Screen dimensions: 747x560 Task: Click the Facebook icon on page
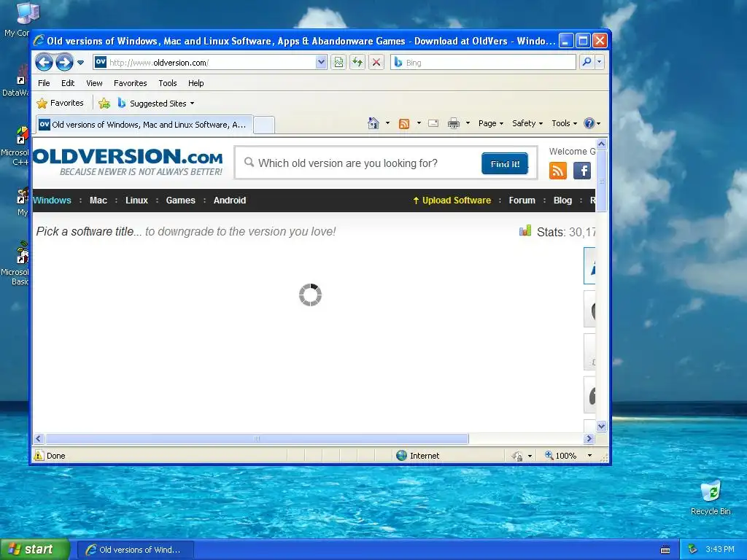click(582, 171)
